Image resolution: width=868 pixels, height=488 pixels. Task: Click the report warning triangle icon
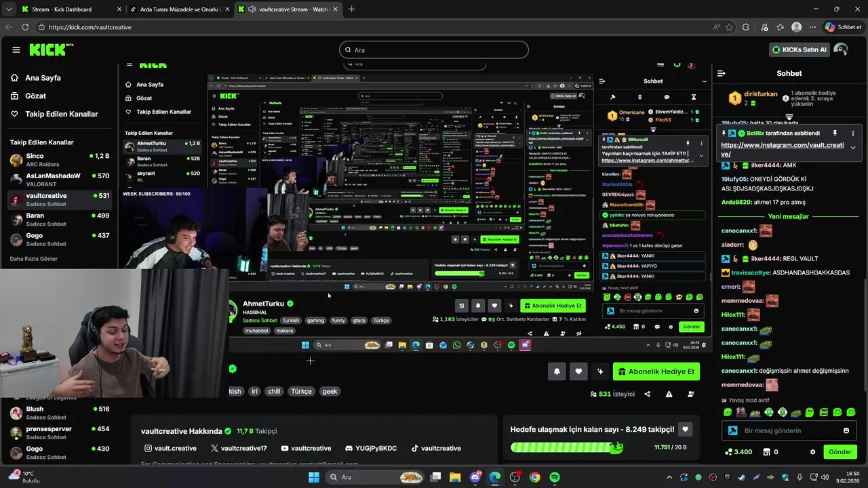[x=669, y=394]
